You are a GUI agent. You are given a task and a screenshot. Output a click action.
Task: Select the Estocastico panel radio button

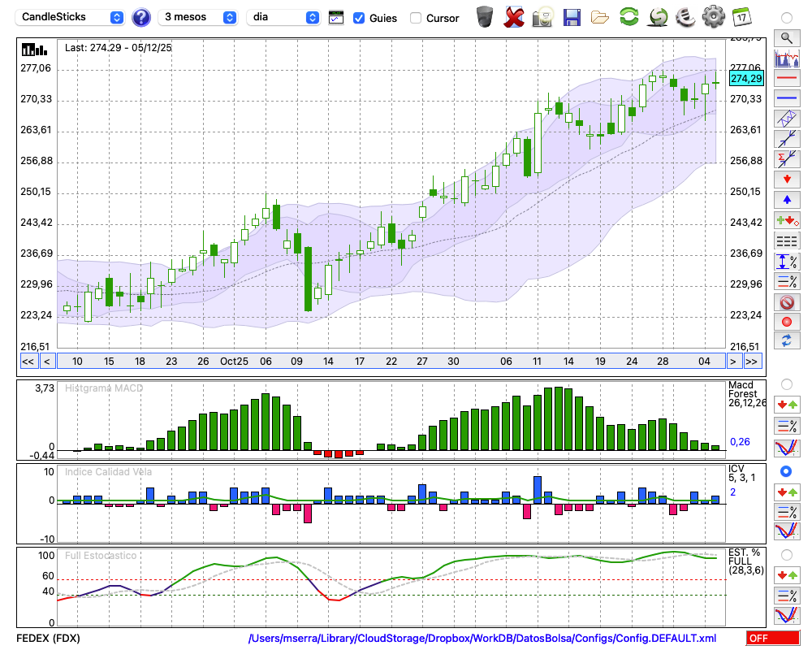click(x=787, y=555)
